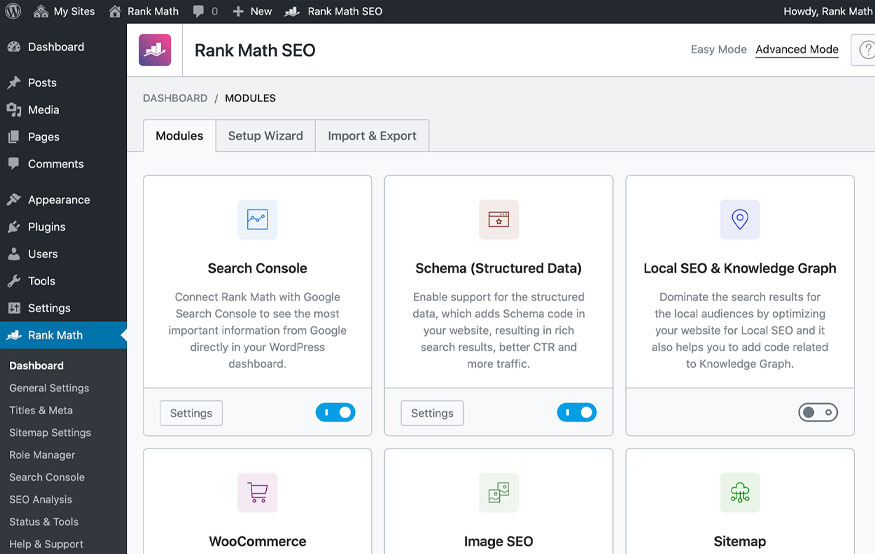
Task: Open Settings for Search Console module
Action: (x=191, y=413)
